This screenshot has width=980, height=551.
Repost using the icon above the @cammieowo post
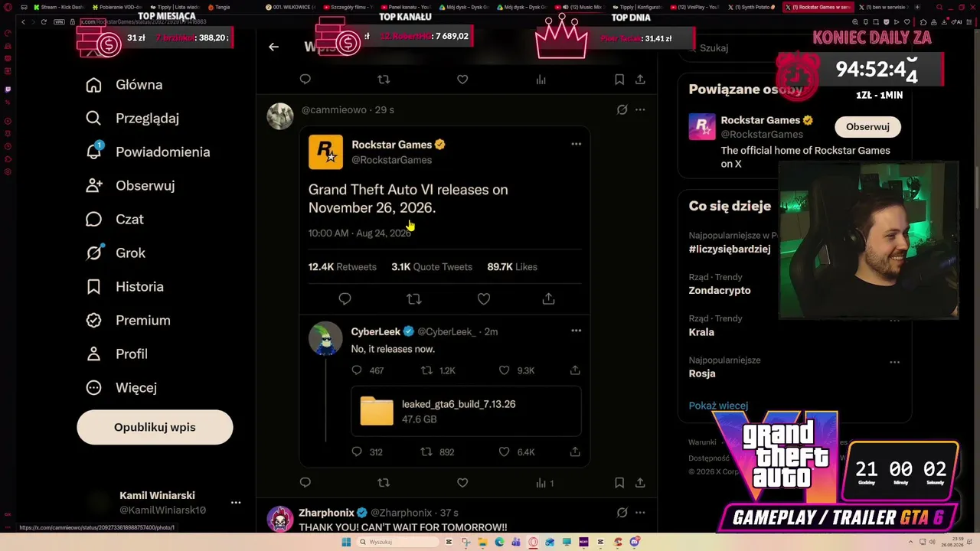pos(384,80)
